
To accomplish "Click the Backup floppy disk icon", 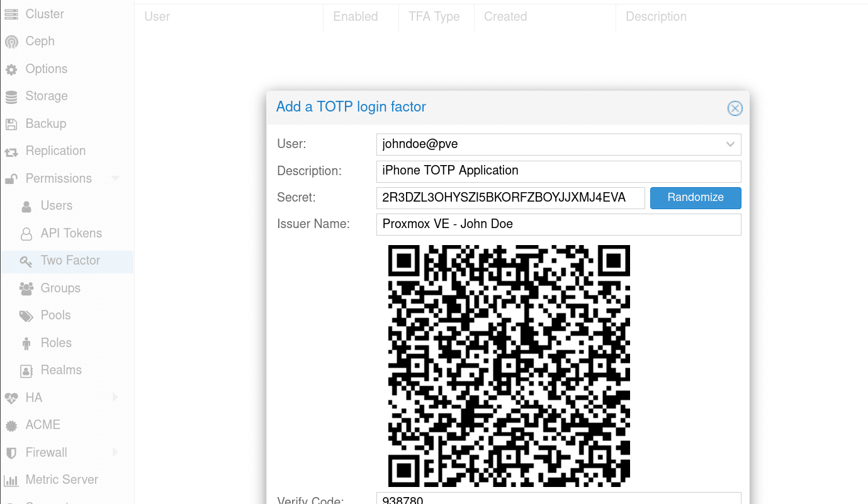I will click(11, 124).
